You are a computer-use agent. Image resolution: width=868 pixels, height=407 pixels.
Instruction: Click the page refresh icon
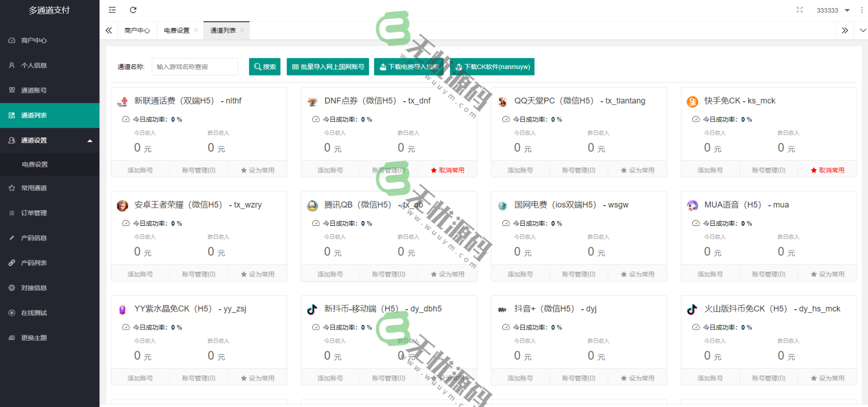133,10
